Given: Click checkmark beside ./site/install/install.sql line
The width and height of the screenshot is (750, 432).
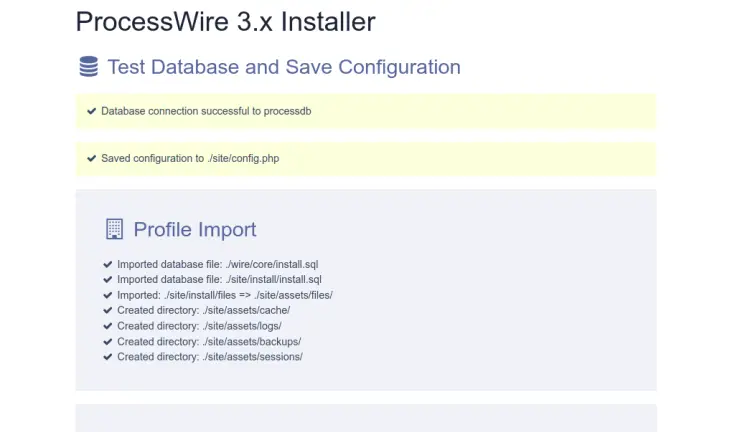Looking at the screenshot, I should [108, 280].
